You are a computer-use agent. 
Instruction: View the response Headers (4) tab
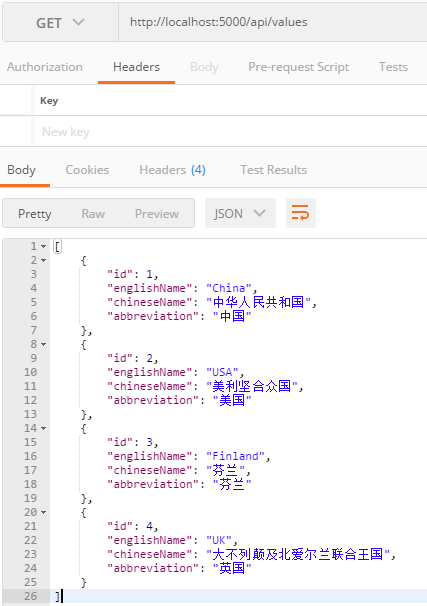[x=172, y=170]
